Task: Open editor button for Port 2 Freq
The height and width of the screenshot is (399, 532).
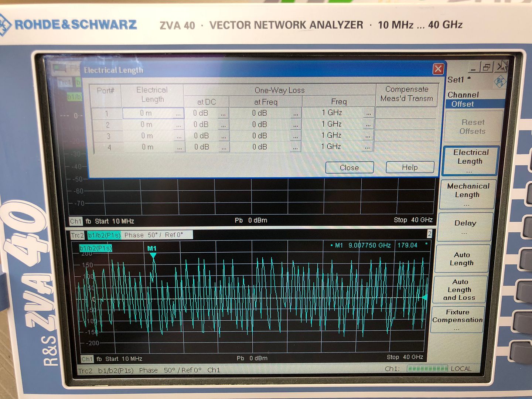Action: click(368, 125)
